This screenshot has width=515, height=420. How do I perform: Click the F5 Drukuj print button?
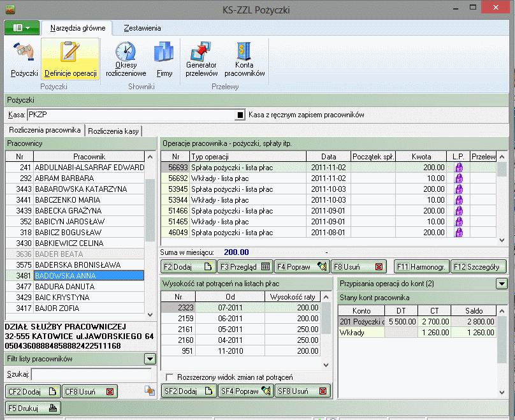pyautogui.click(x=33, y=408)
